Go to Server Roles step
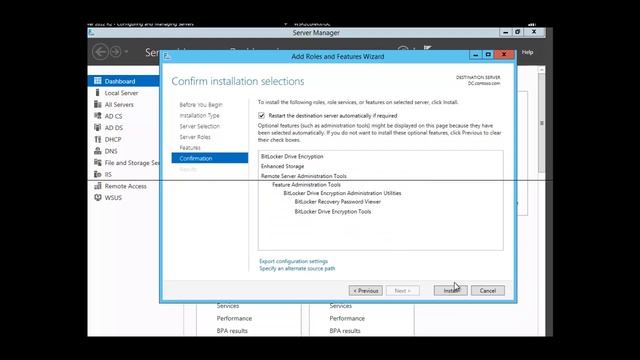The image size is (640, 360). 195,137
